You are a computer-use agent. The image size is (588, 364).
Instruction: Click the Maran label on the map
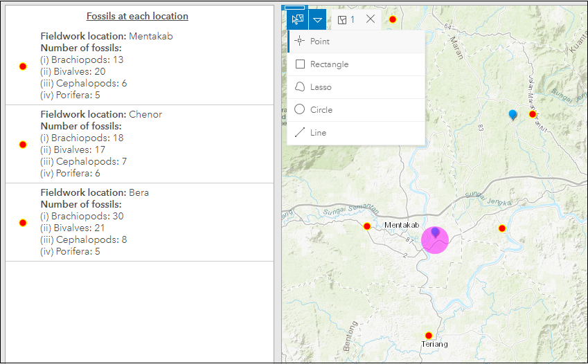point(456,48)
